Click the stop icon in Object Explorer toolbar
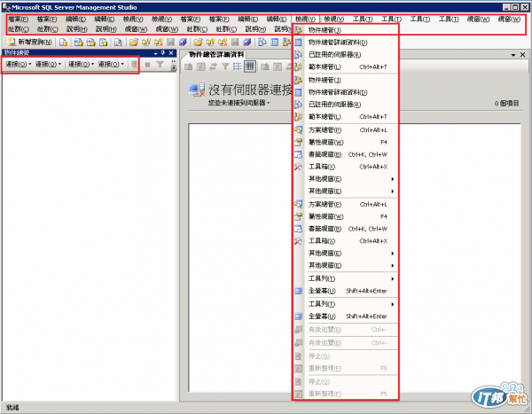Image resolution: width=532 pixels, height=414 pixels. pos(147,64)
